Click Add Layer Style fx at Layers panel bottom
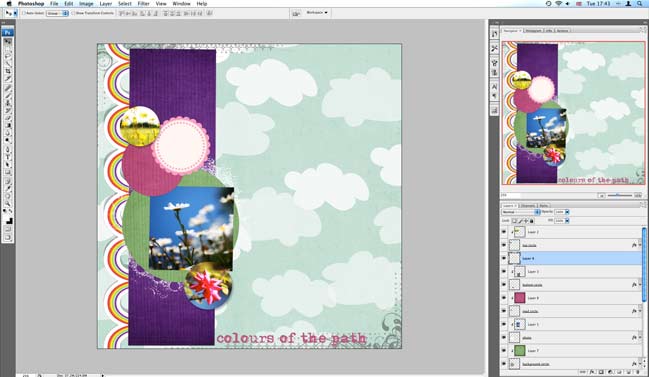649x377 pixels. pos(592,372)
